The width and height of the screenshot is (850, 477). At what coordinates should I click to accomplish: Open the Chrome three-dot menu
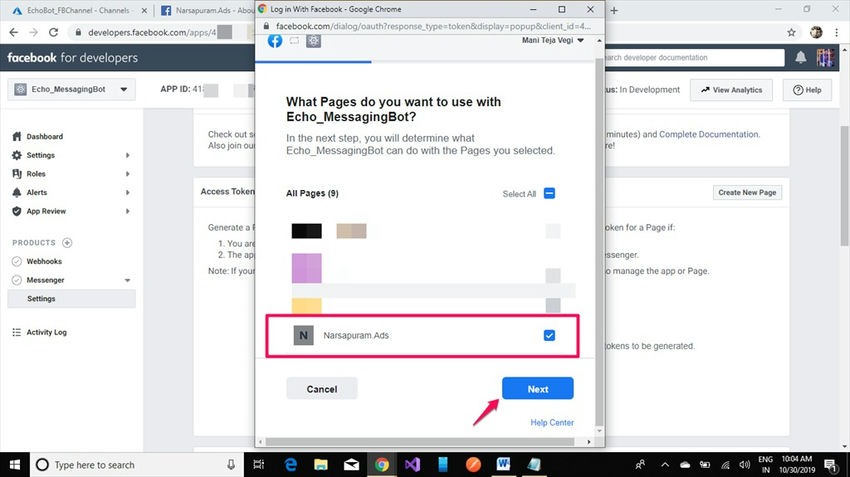pos(836,33)
